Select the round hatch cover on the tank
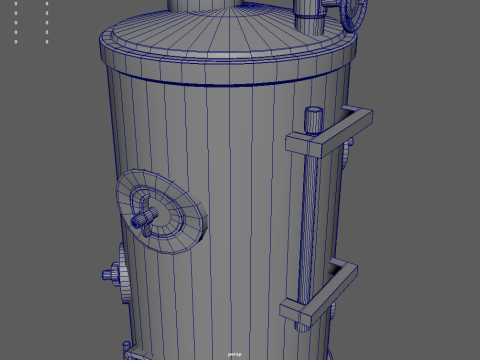Image resolution: width=480 pixels, height=360 pixels. click(161, 212)
